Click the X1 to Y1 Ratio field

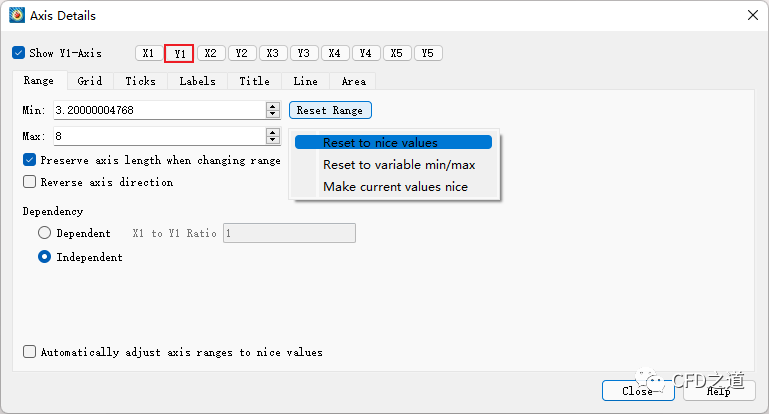[x=289, y=233]
